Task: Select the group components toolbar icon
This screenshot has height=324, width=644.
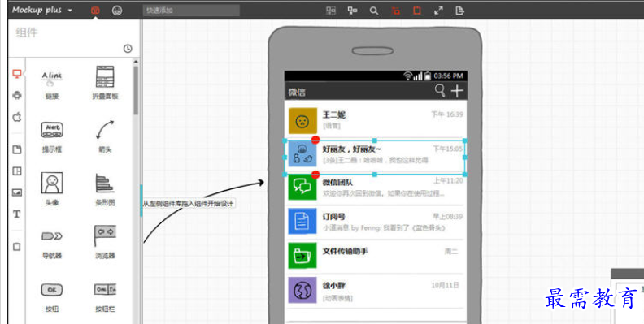Action: pos(331,11)
